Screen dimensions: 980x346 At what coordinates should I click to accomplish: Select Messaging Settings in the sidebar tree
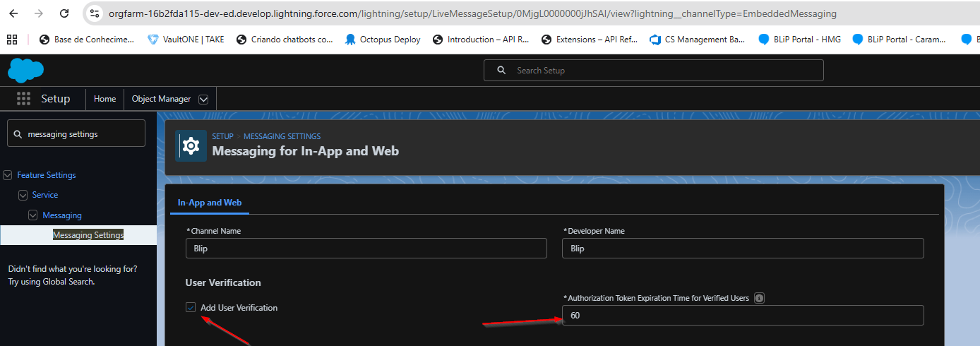[x=88, y=235]
